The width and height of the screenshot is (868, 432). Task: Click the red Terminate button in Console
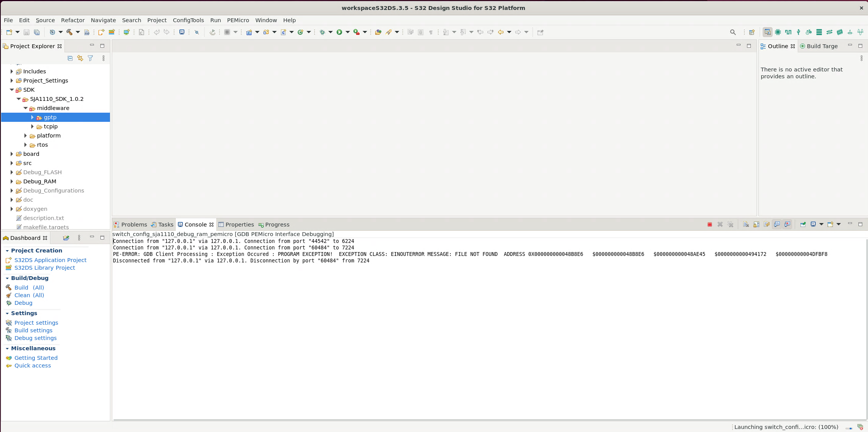pos(710,225)
